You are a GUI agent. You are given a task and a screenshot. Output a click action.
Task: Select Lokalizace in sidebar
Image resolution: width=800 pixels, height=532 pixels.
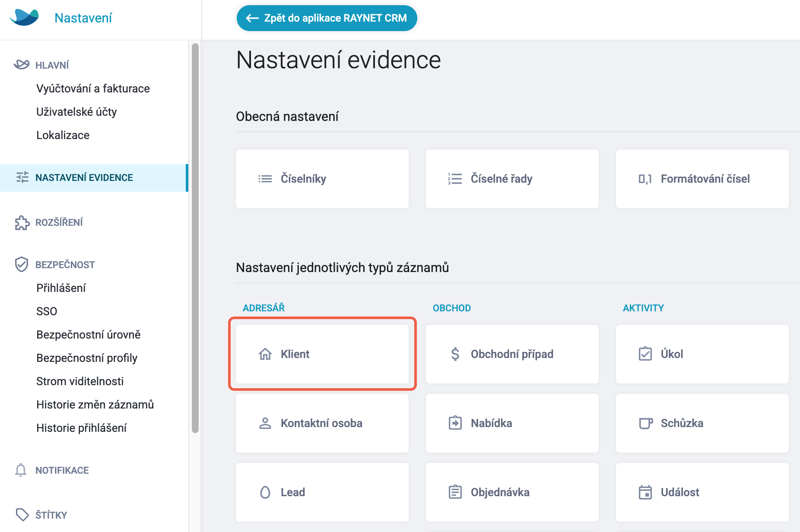point(63,135)
